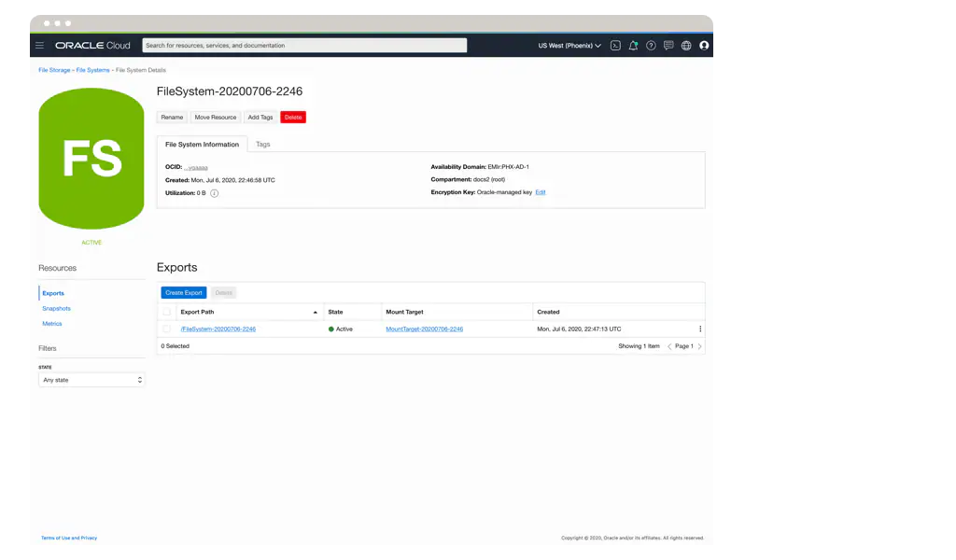The width and height of the screenshot is (956, 560).
Task: Tick the select-all exports checkbox
Action: [166, 312]
